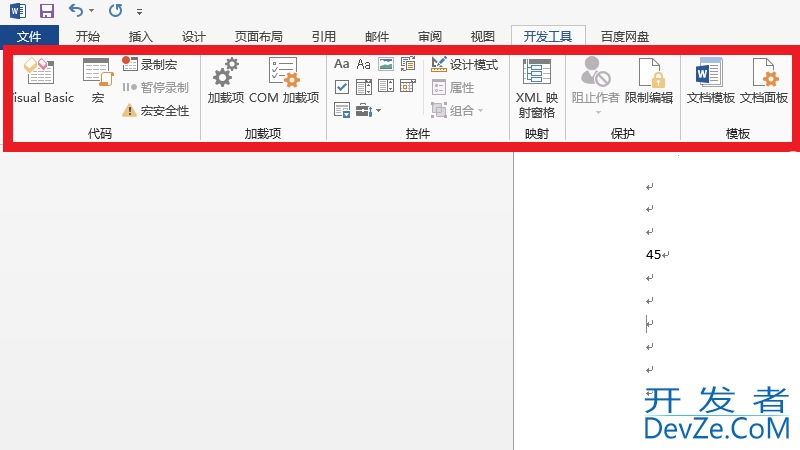Click the Word application icon

18,10
